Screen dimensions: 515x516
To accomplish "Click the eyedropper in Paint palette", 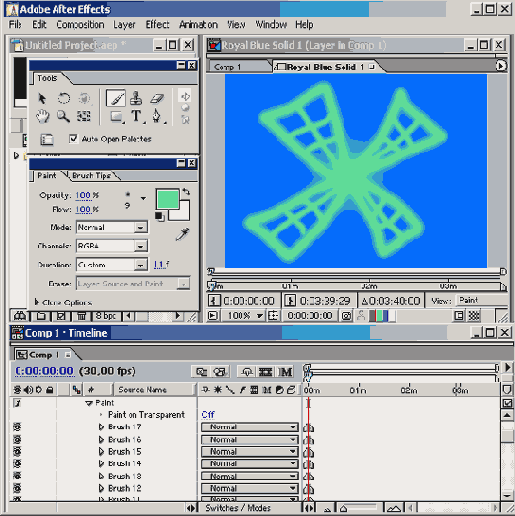I will 182,234.
